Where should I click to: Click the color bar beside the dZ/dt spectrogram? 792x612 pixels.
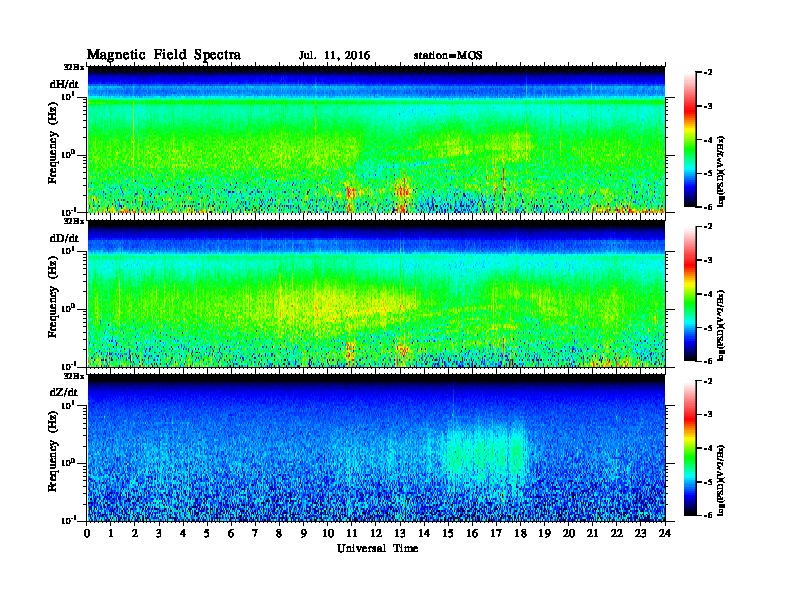690,448
